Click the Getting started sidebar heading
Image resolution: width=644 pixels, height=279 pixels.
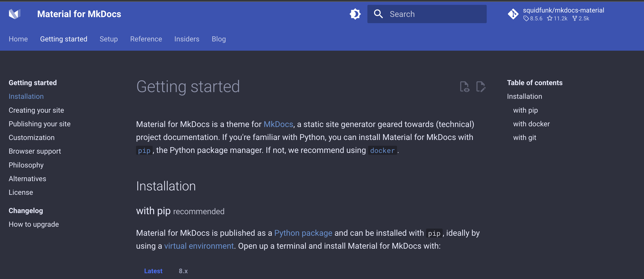click(x=33, y=83)
